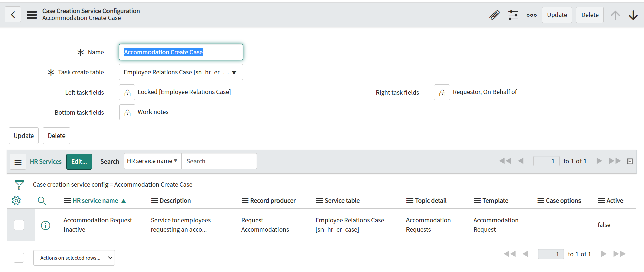644x272 pixels.
Task: Jump to first page in top pagination
Action: pyautogui.click(x=505, y=161)
